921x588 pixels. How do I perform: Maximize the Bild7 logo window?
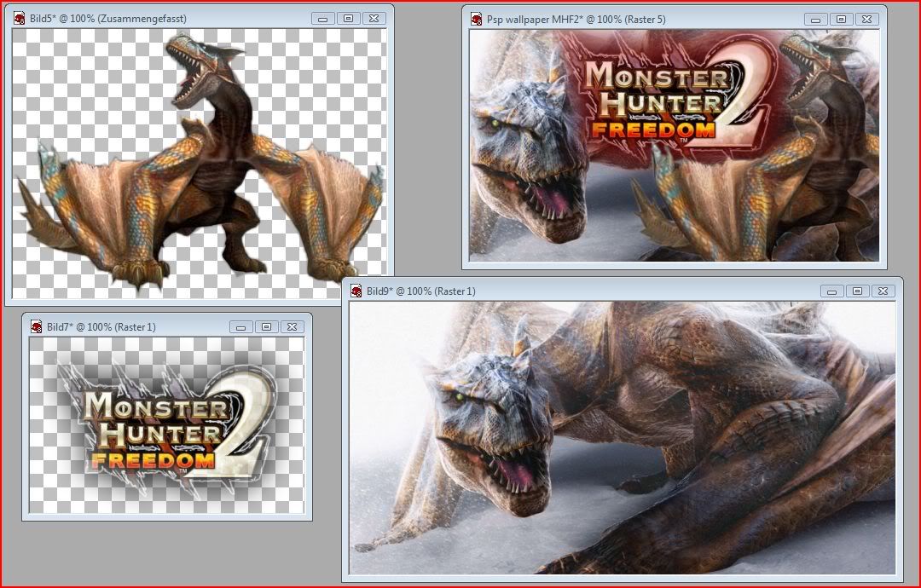pyautogui.click(x=266, y=326)
